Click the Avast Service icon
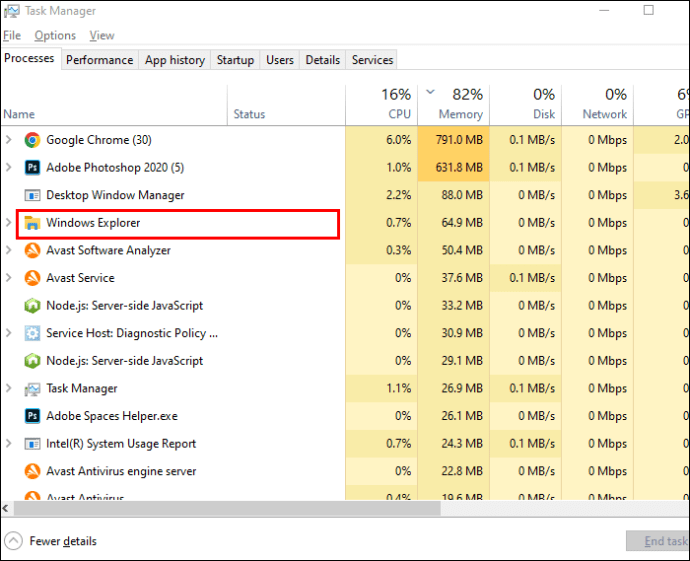 pyautogui.click(x=32, y=278)
